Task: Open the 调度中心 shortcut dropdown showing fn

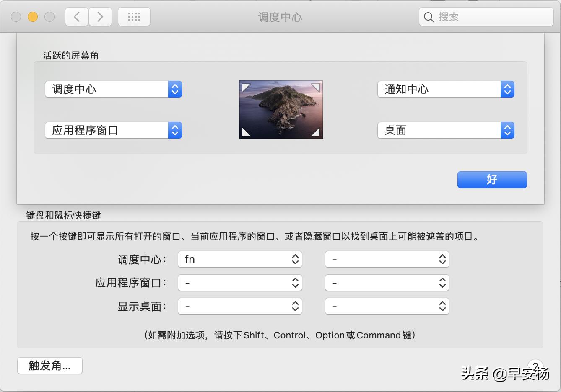Action: (x=239, y=259)
